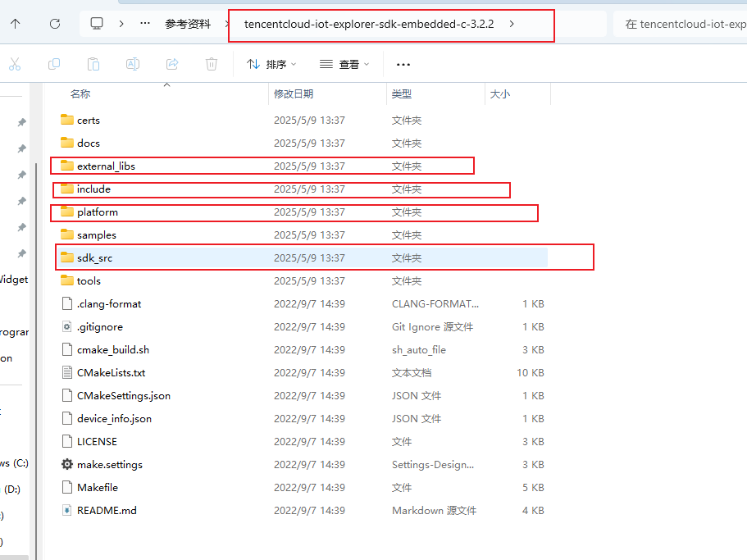This screenshot has height=560, width=747.
Task: Open the 查看 view dropdown
Action: (x=344, y=64)
